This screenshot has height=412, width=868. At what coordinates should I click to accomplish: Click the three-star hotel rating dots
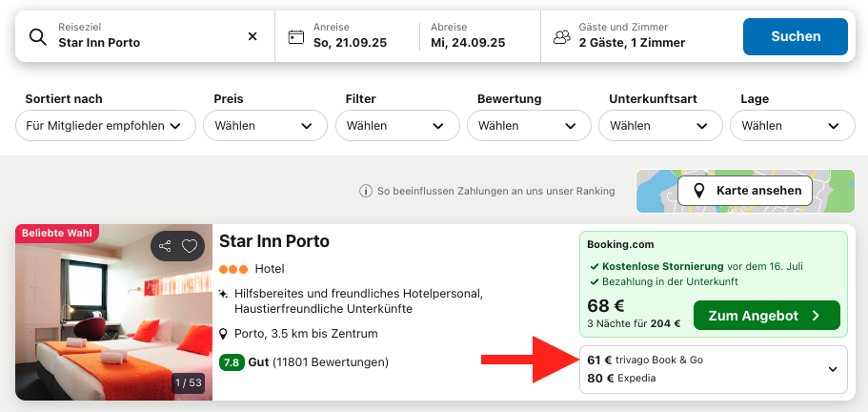(233, 270)
